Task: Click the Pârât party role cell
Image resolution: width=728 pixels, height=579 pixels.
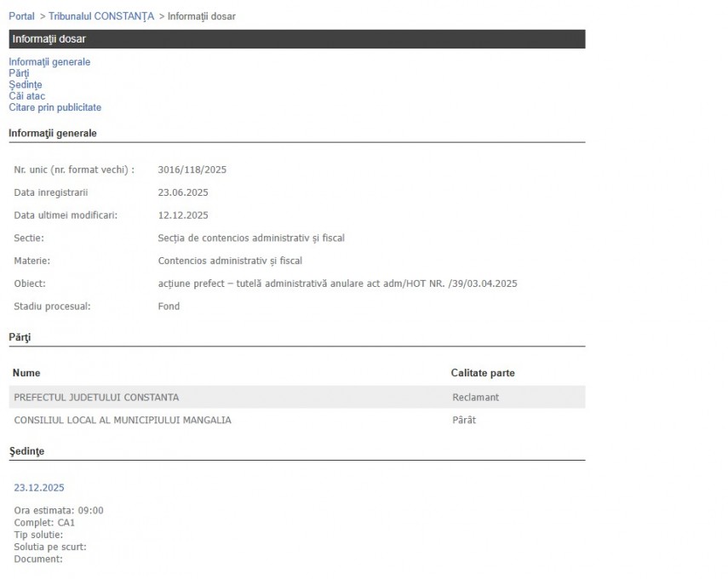Action: click(x=464, y=421)
